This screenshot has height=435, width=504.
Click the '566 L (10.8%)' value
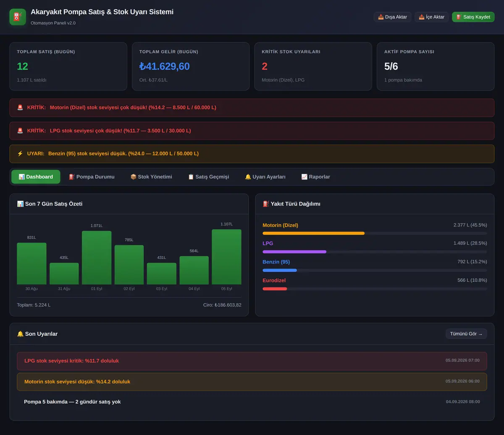click(x=472, y=280)
